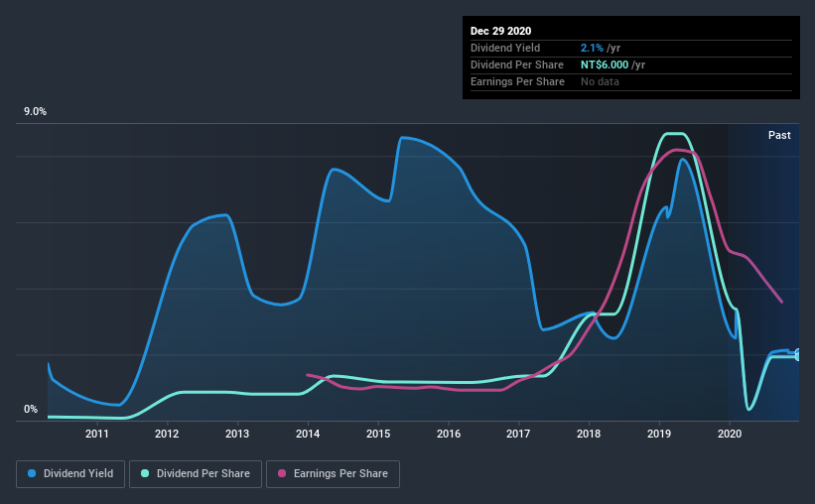The image size is (815, 504).
Task: Click the 2013 x-axis label
Action: point(237,434)
